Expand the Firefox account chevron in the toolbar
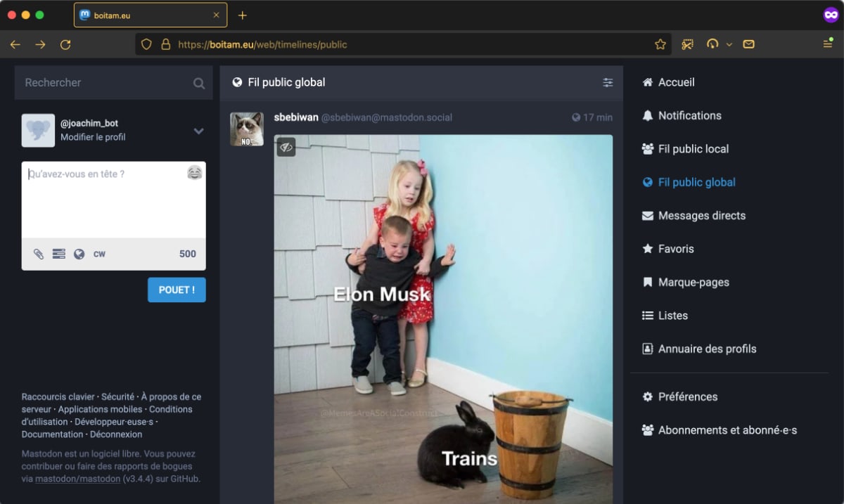The image size is (844, 504). click(730, 44)
